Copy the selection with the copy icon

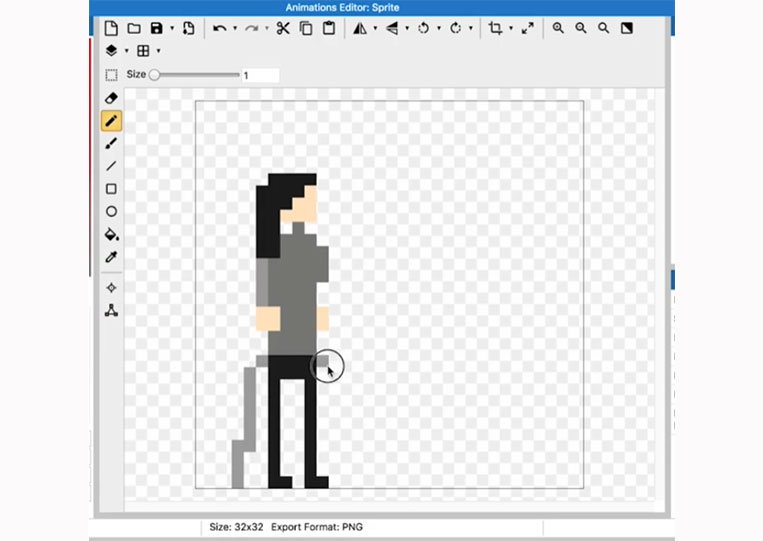pyautogui.click(x=306, y=28)
